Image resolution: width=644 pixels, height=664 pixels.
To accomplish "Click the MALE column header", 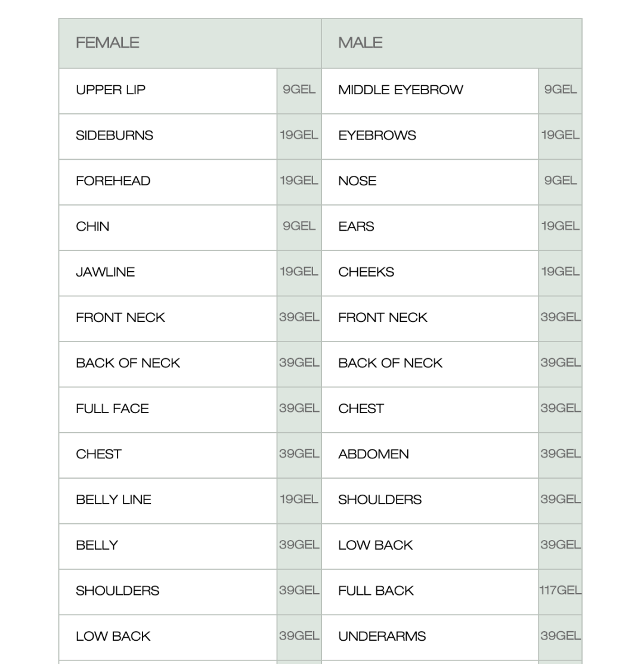I will point(451,43).
